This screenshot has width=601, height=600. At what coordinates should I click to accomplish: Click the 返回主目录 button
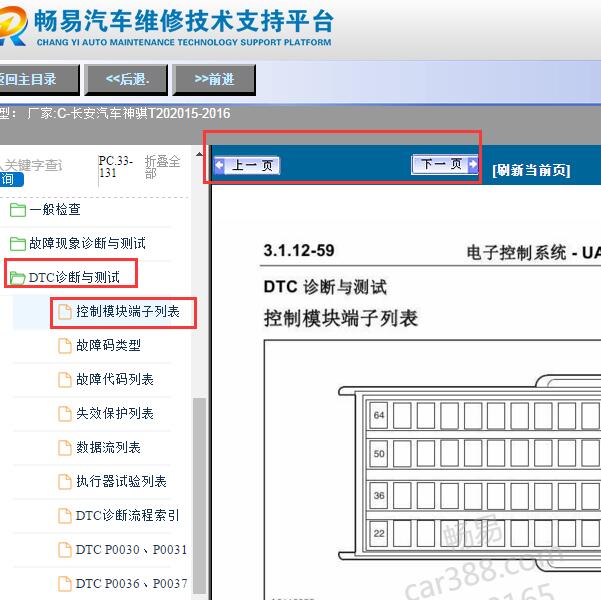click(x=38, y=79)
